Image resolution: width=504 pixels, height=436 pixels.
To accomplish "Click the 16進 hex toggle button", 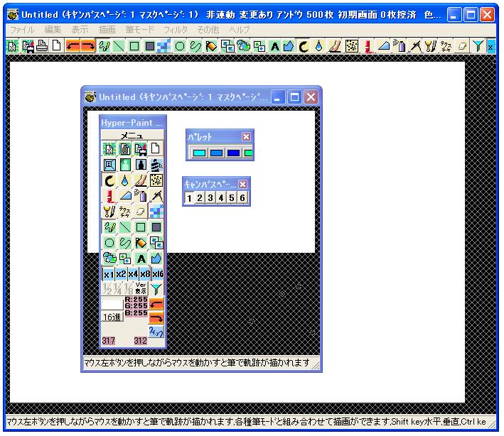I will (112, 317).
